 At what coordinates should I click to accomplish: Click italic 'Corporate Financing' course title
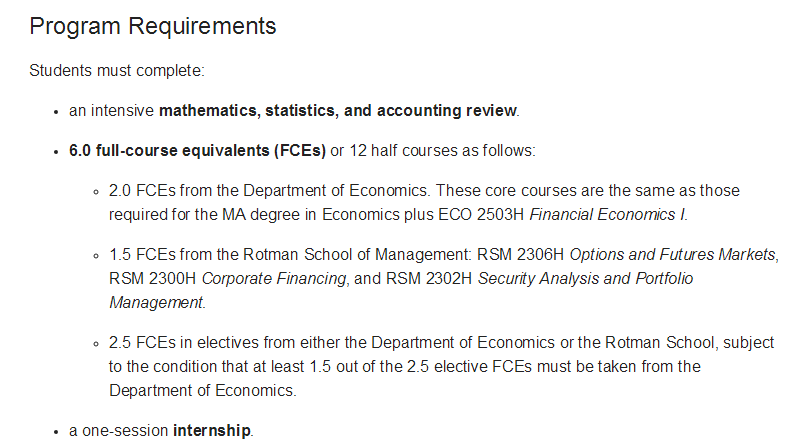pyautogui.click(x=274, y=278)
